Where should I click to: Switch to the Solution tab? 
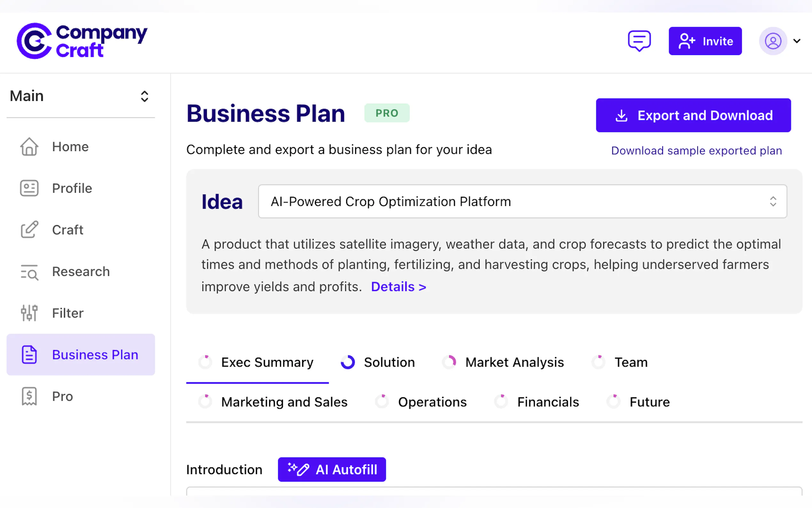coord(389,362)
